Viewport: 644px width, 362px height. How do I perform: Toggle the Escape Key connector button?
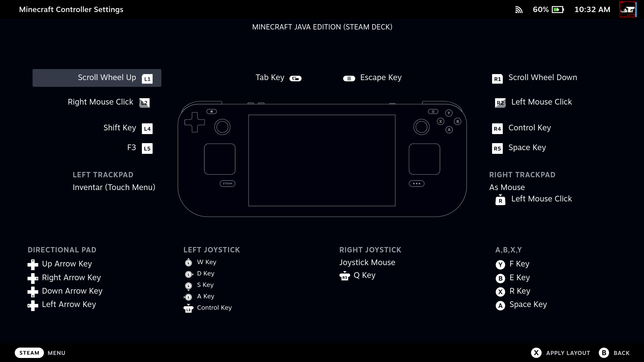pos(349,78)
